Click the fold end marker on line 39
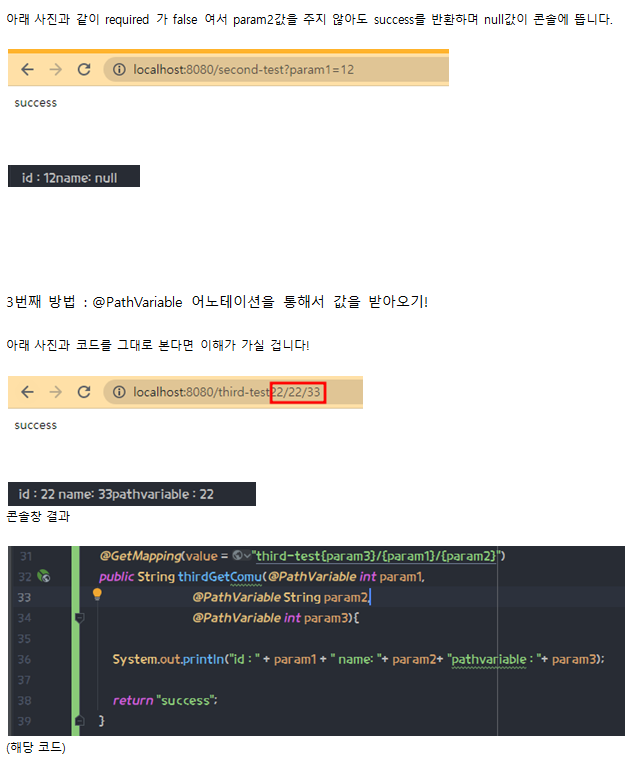The height and width of the screenshot is (763, 637). [x=79, y=721]
